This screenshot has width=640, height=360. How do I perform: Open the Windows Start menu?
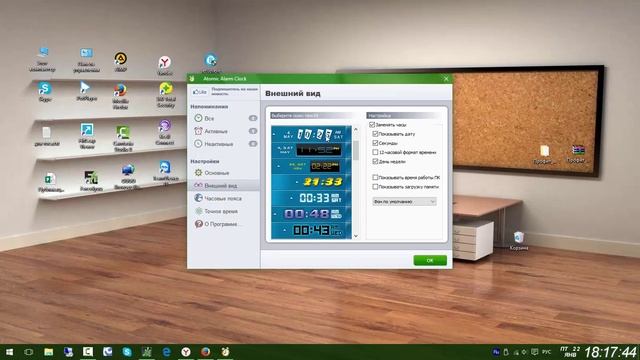[x=9, y=352]
